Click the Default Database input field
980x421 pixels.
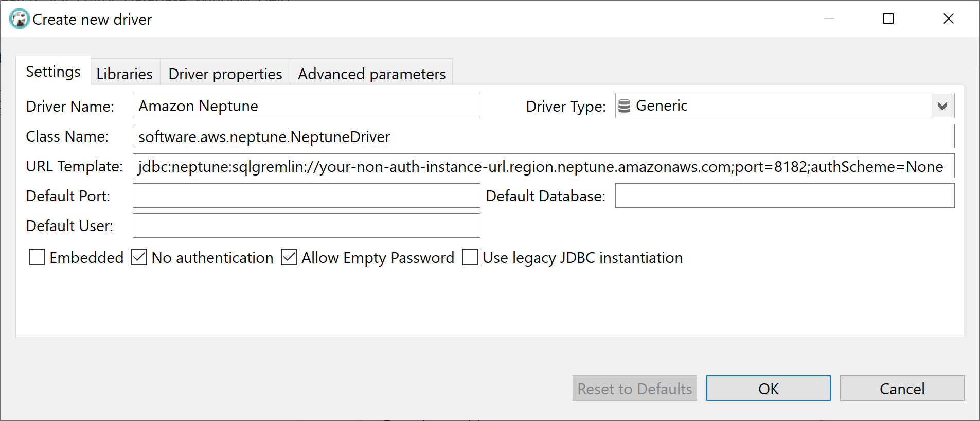click(x=785, y=196)
